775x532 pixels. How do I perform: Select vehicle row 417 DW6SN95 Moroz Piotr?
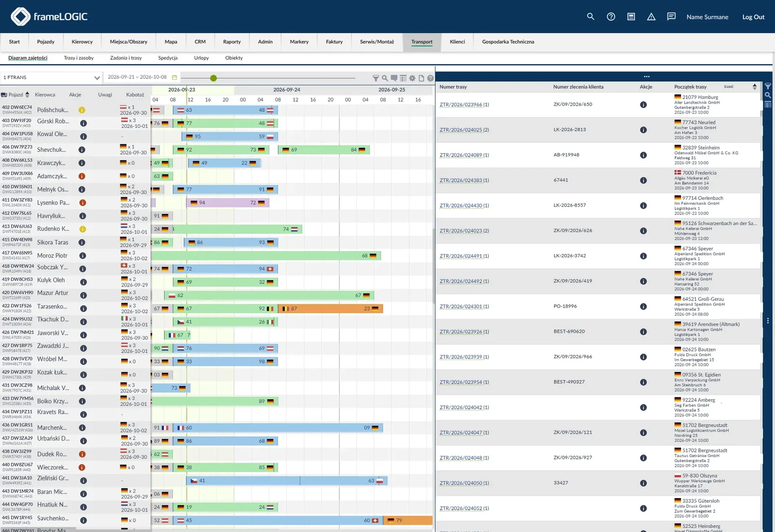coord(75,255)
